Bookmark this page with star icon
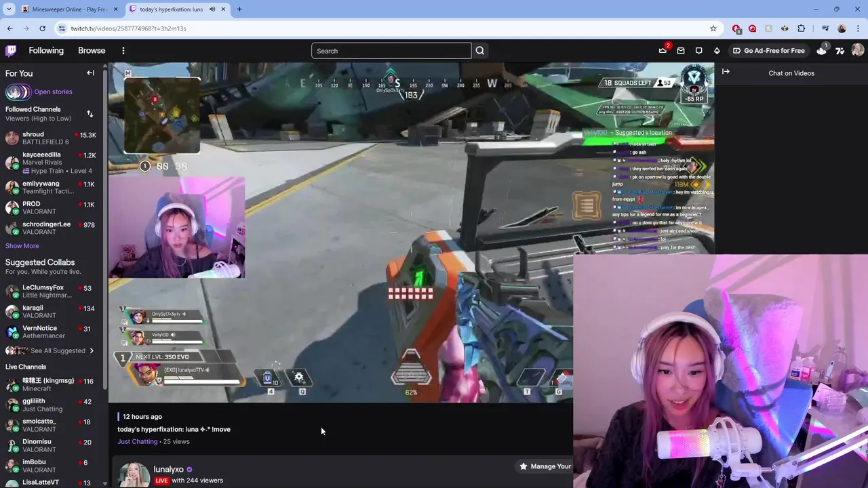Screen dimensions: 868x488 pos(713,28)
